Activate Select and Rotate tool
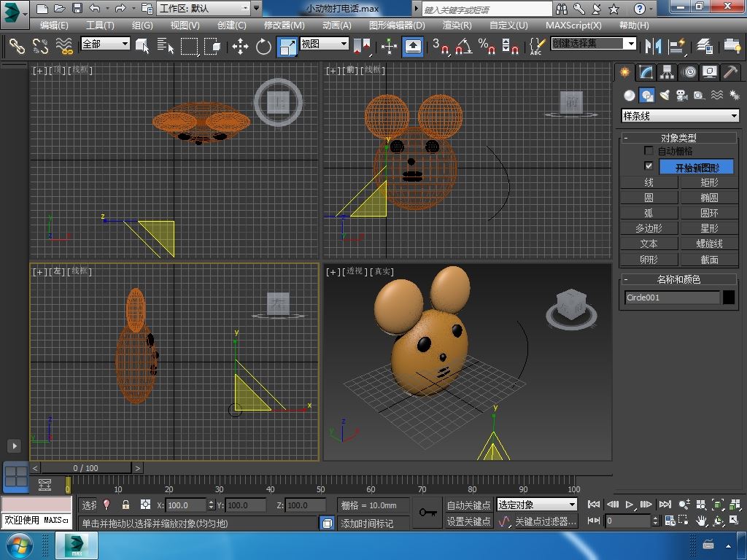Viewport: 747px width, 560px height. (x=263, y=46)
